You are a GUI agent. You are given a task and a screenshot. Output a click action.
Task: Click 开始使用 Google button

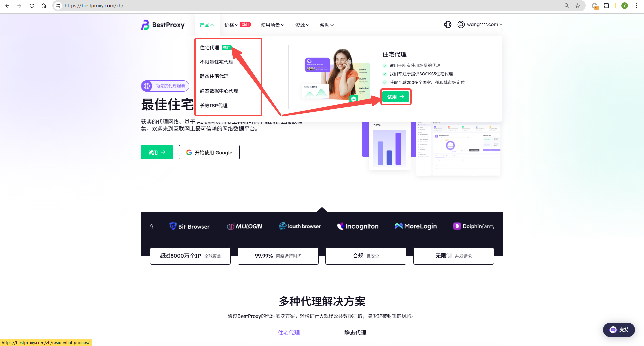coord(209,152)
